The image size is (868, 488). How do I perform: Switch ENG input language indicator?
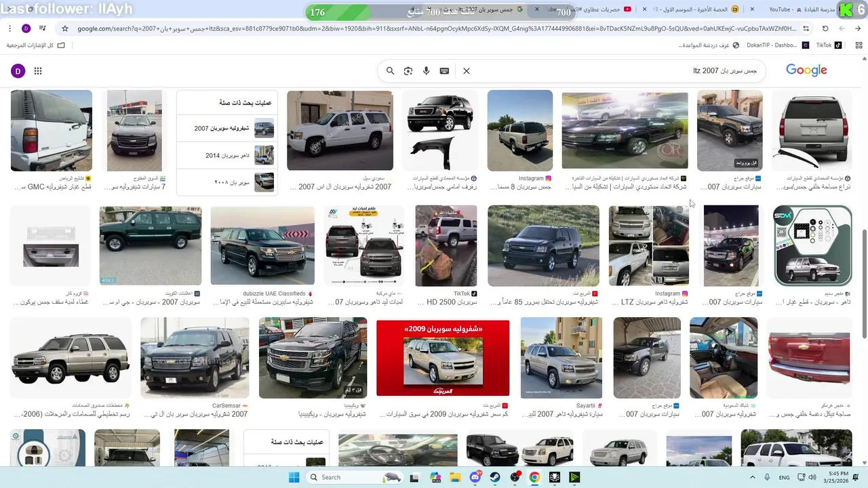[x=784, y=477]
